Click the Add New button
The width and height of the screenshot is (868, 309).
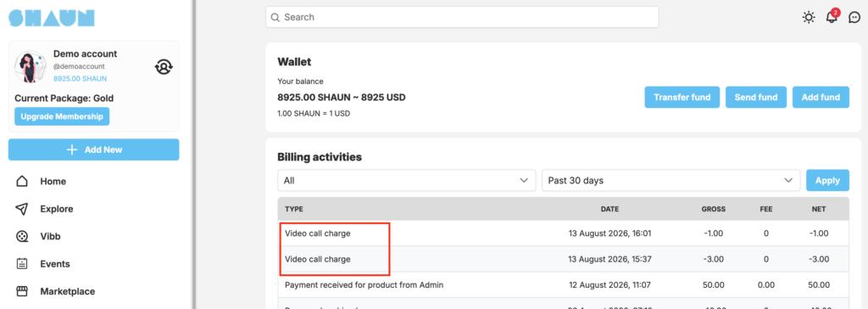(93, 149)
